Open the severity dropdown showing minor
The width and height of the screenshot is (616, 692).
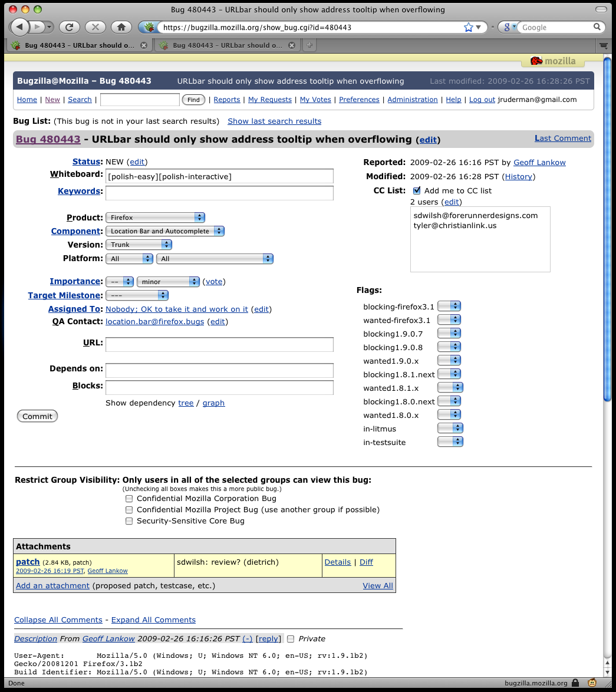click(167, 282)
